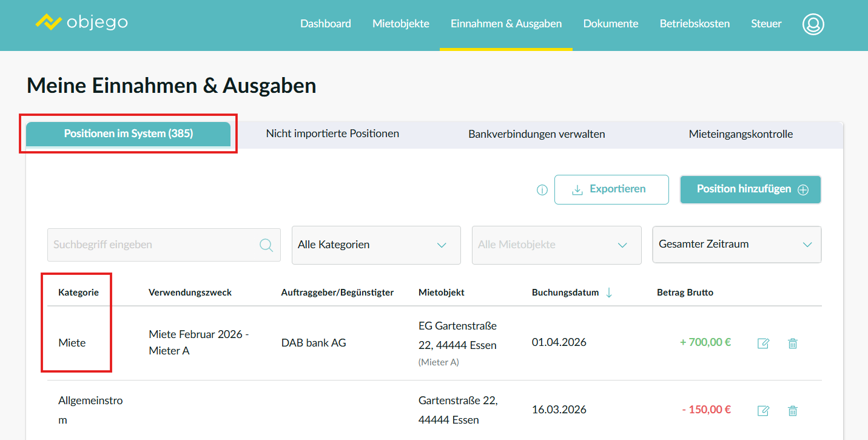Image resolution: width=868 pixels, height=440 pixels.
Task: Navigate to Betriebskosten
Action: click(695, 24)
